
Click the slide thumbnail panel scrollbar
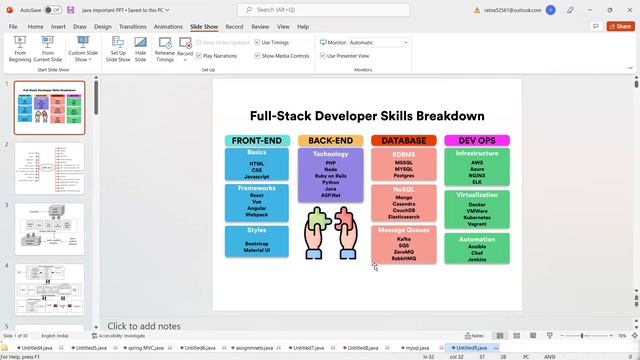pos(96,98)
